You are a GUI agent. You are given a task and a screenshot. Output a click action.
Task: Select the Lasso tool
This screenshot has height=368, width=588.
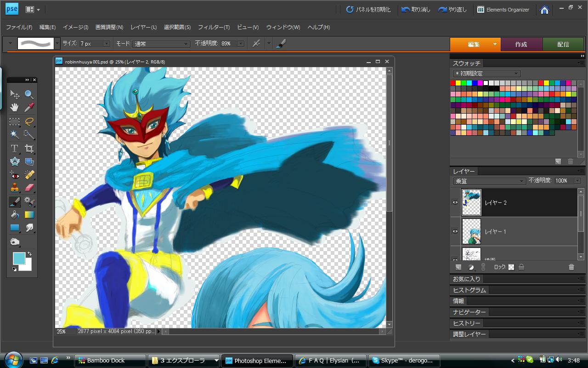[x=29, y=122]
